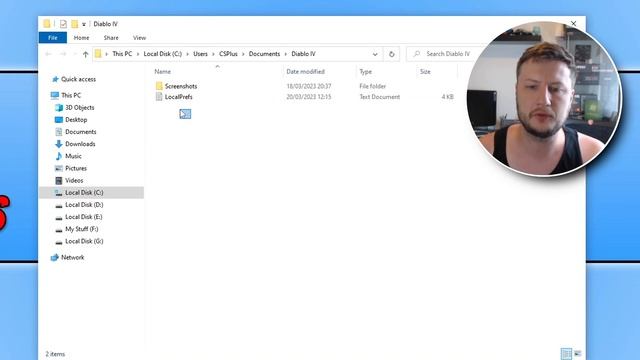Viewport: 640px width, 360px height.
Task: Close the Diablo IV Explorer window
Action: click(573, 23)
